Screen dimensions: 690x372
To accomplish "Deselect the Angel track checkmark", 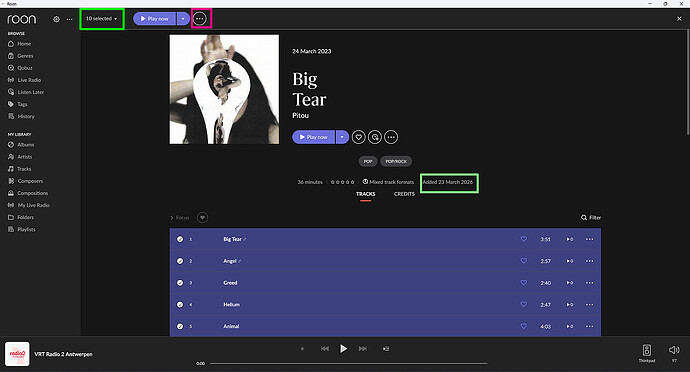I will 180,261.
